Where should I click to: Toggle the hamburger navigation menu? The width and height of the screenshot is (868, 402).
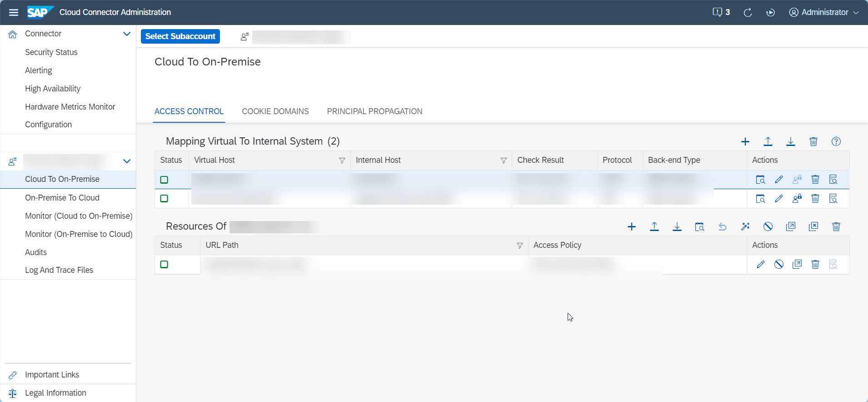coord(14,12)
